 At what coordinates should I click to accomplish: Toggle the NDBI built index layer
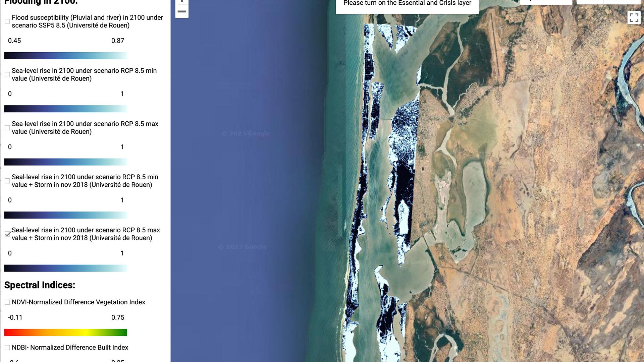(x=7, y=348)
